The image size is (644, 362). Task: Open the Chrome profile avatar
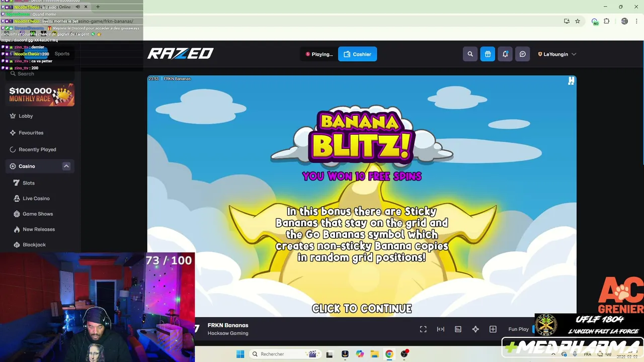624,21
